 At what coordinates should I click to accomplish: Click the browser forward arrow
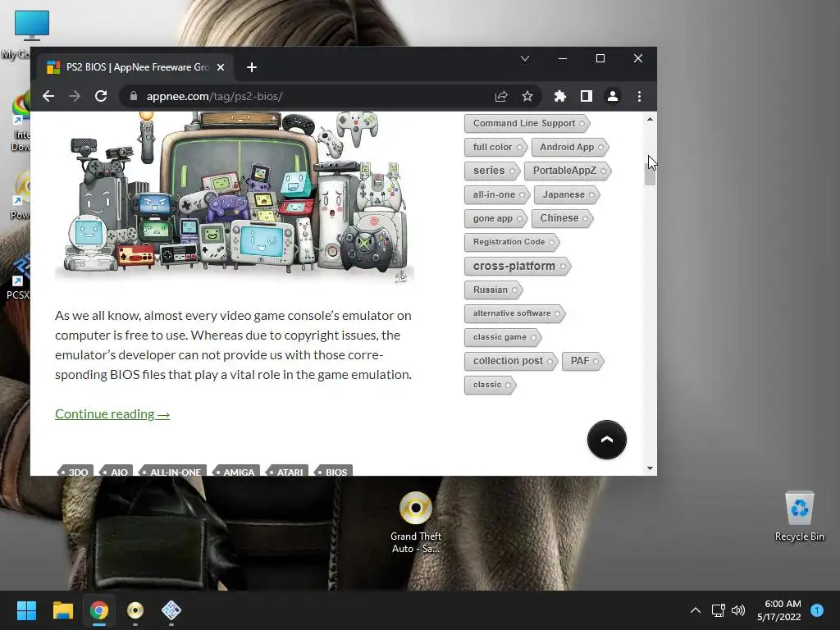[75, 96]
